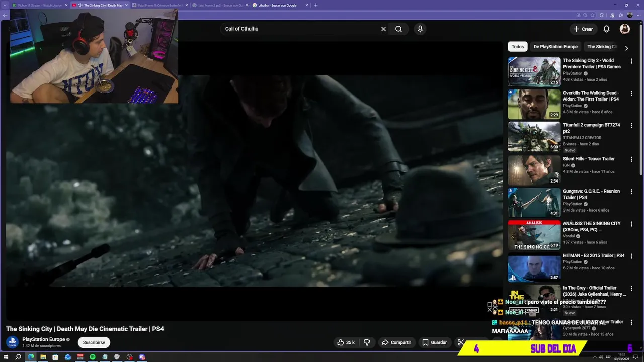Switch to fatal frame 2 ps2 Google tab
644x362 pixels.
tap(220, 5)
